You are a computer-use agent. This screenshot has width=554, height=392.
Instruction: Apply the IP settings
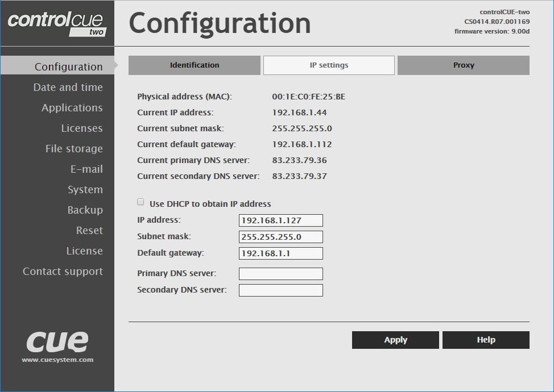point(395,340)
